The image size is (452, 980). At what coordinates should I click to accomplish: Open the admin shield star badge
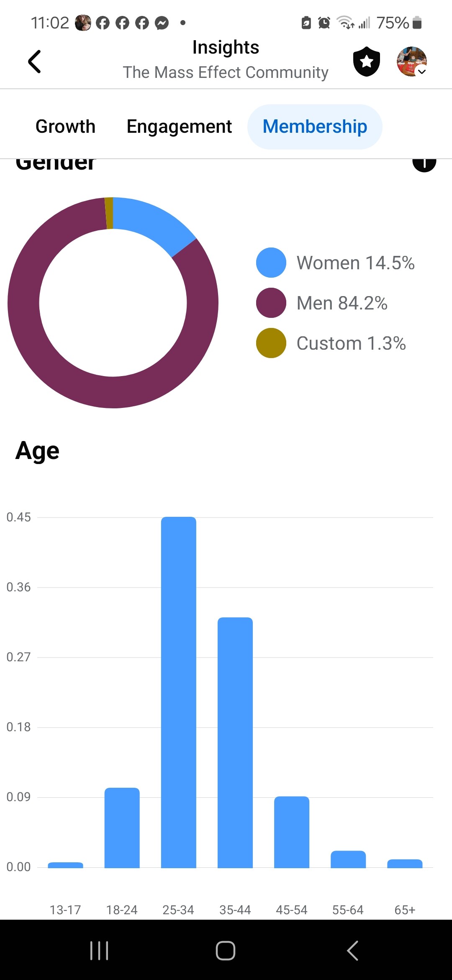pos(367,62)
